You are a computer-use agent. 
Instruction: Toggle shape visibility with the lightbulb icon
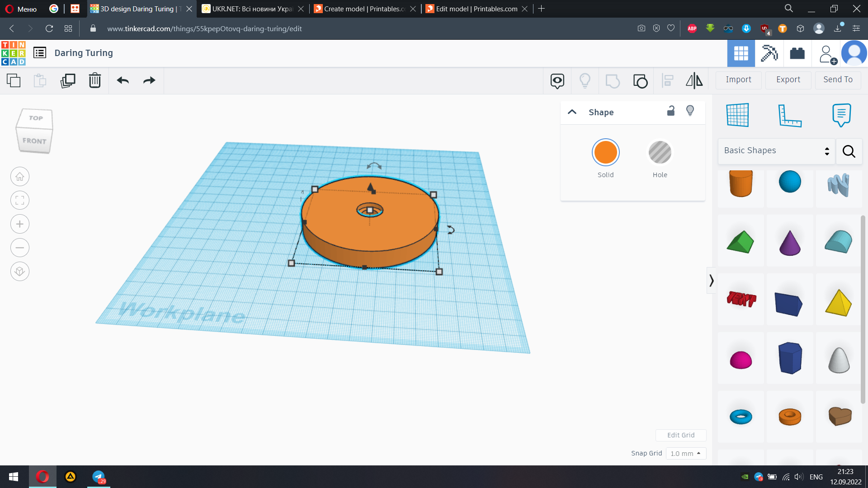(x=690, y=110)
